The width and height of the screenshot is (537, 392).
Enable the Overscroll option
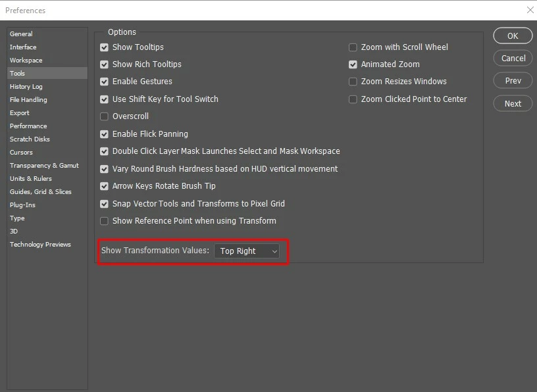pyautogui.click(x=104, y=116)
